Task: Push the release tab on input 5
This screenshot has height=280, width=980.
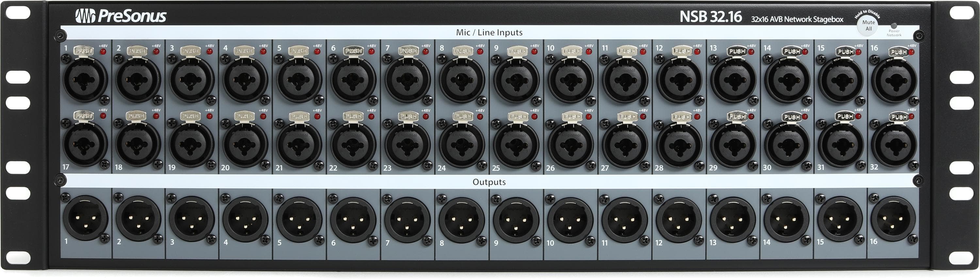Action: (298, 51)
